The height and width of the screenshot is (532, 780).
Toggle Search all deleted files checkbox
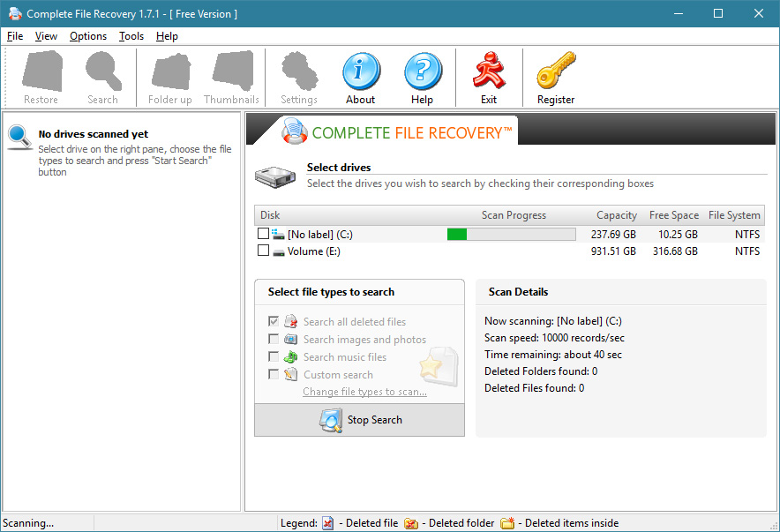[x=274, y=322]
